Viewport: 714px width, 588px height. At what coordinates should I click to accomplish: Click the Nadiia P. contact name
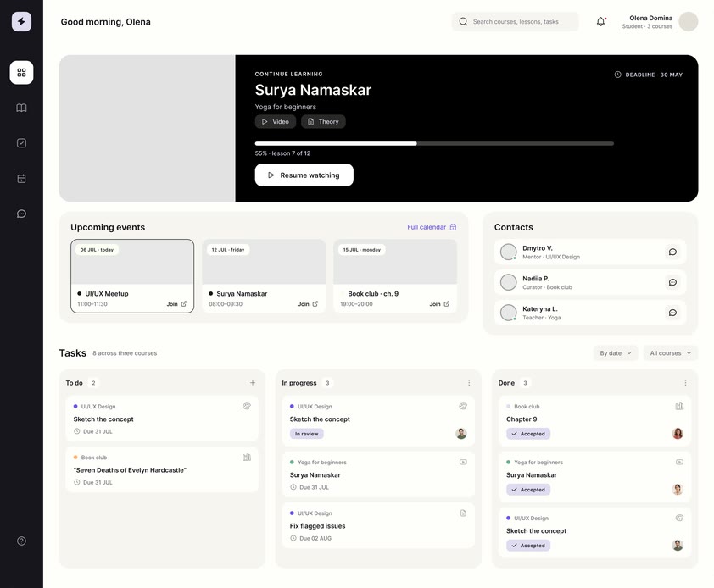point(536,278)
